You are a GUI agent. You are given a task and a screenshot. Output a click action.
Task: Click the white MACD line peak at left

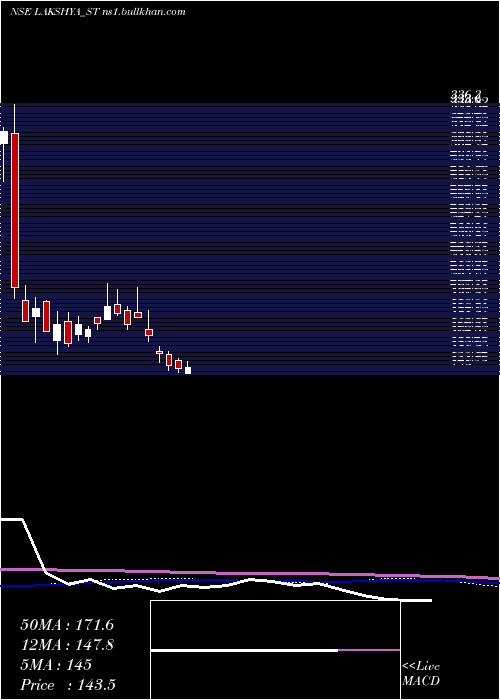pyautogui.click(x=12, y=519)
